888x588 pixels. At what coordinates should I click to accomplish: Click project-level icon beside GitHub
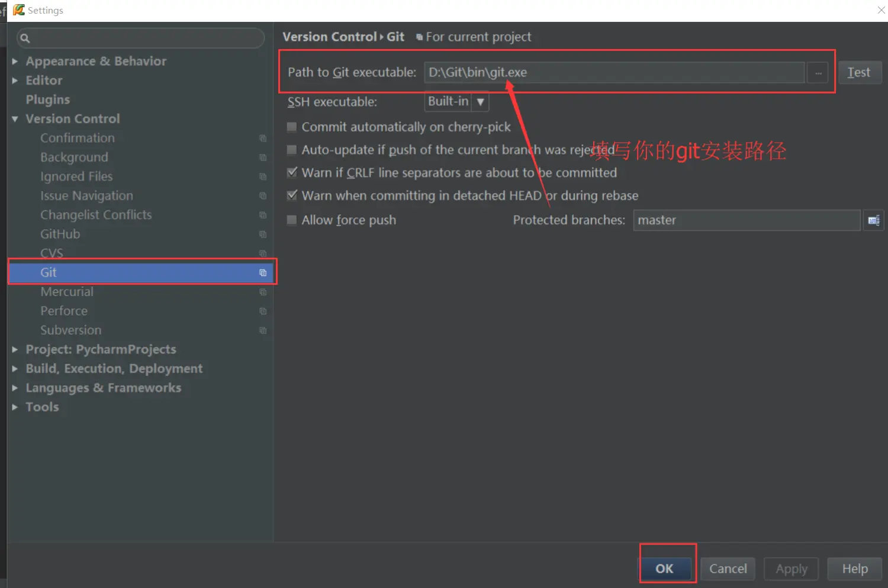click(263, 234)
